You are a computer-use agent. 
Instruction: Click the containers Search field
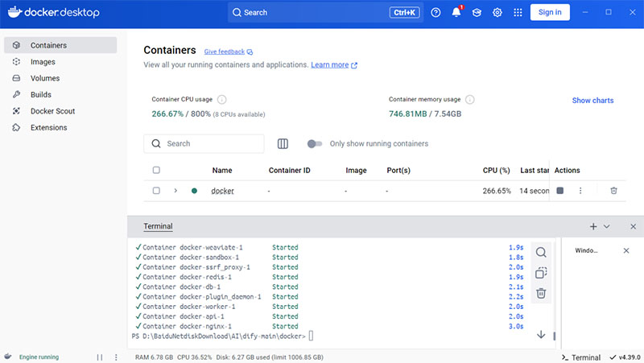[x=204, y=144]
